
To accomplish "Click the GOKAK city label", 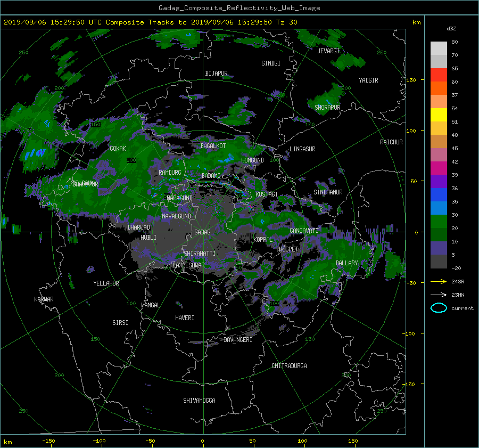I will point(118,149).
